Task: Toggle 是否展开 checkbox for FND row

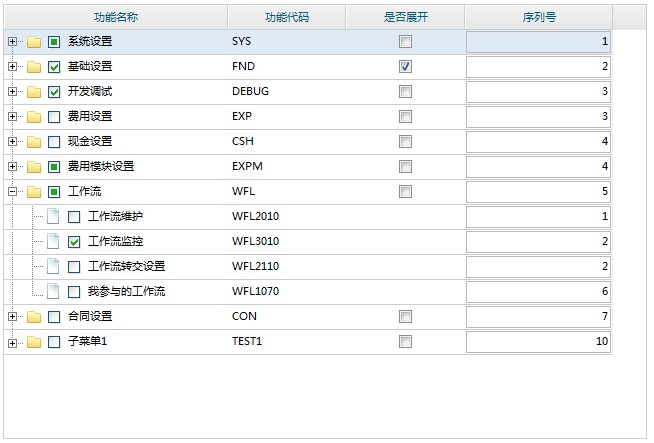Action: click(405, 67)
